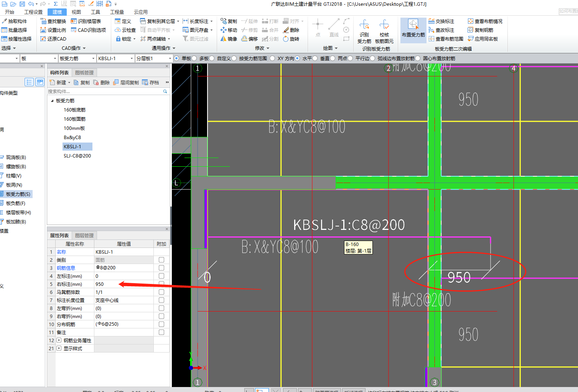
Task: Open 查找替换 find and replace
Action: pyautogui.click(x=53, y=21)
